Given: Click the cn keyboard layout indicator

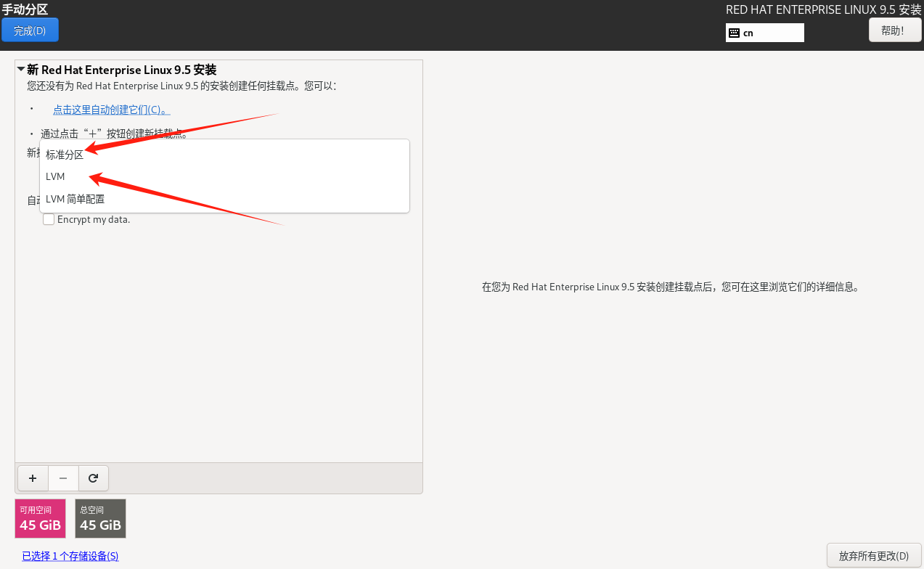Looking at the screenshot, I should (765, 33).
